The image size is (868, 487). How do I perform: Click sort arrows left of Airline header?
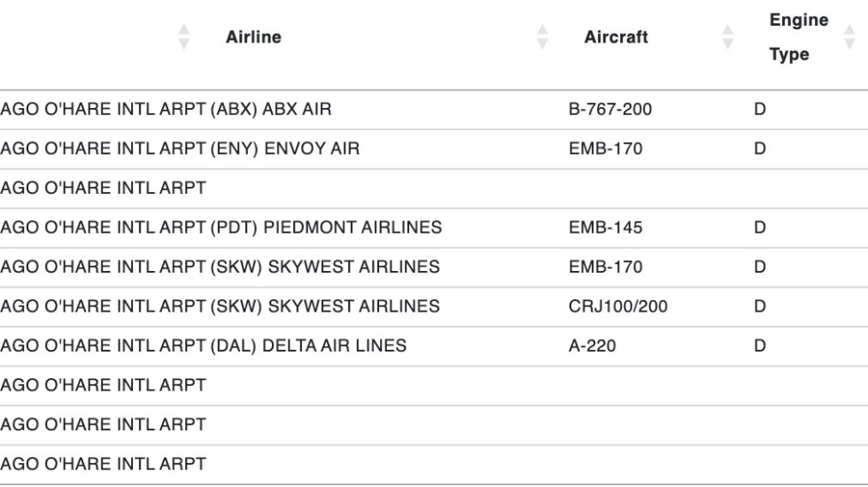[184, 37]
